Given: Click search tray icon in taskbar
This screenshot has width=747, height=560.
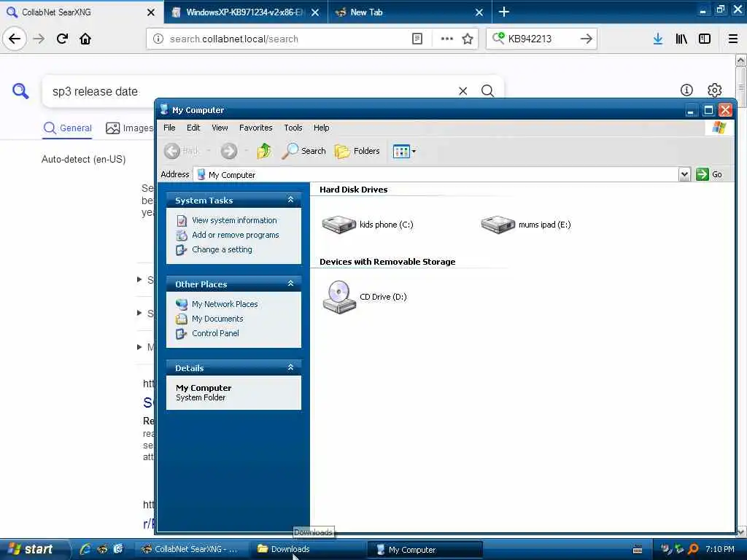Looking at the screenshot, I should pos(694,550).
